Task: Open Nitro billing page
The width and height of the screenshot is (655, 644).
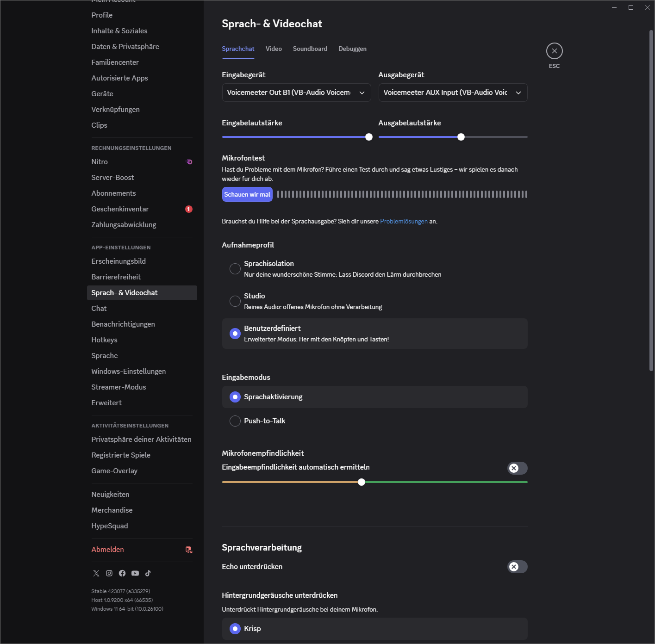Action: click(x=142, y=162)
